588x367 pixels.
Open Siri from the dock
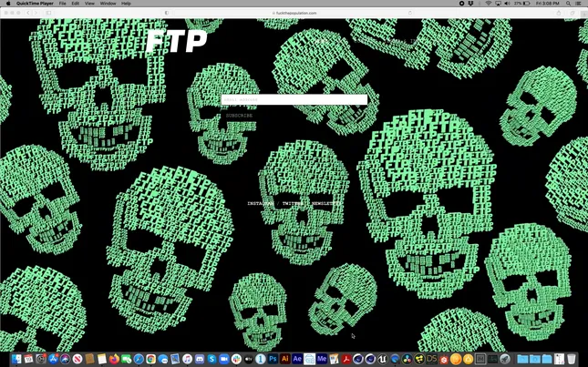point(66,359)
